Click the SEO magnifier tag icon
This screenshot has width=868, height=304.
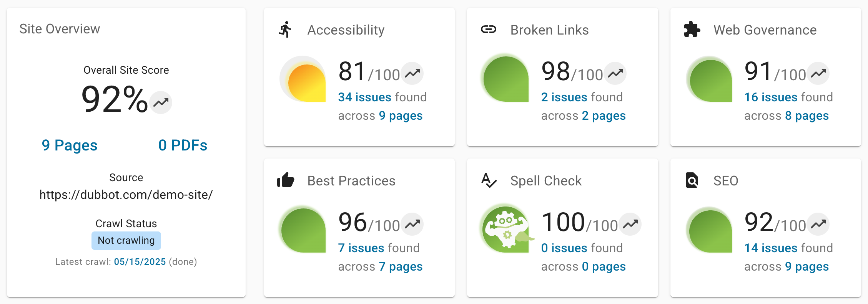(x=692, y=180)
